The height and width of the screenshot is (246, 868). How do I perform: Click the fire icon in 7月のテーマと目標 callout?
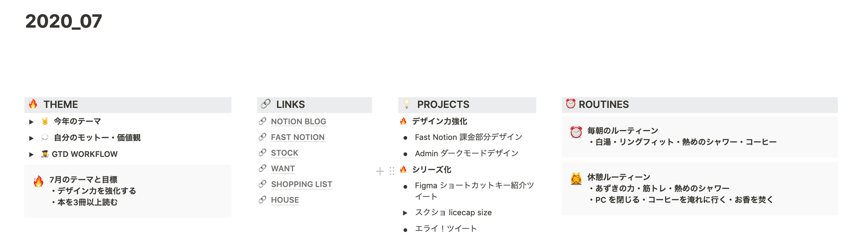pos(38,181)
